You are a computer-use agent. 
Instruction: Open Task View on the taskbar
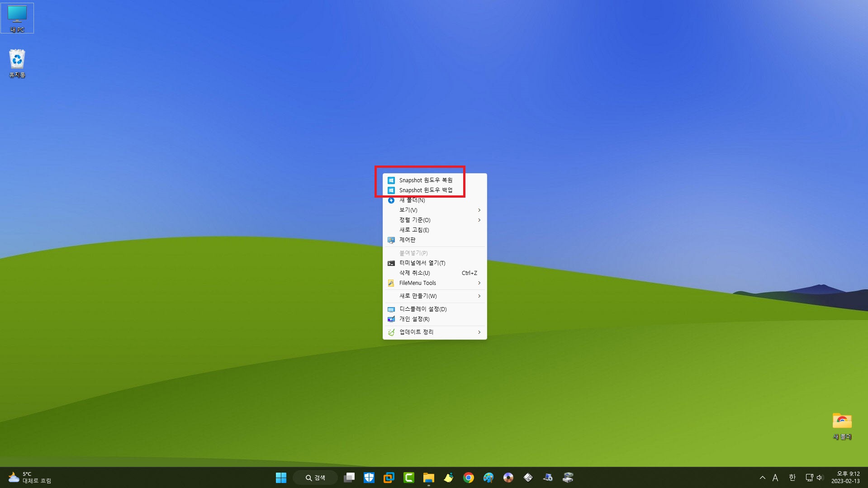coord(349,478)
